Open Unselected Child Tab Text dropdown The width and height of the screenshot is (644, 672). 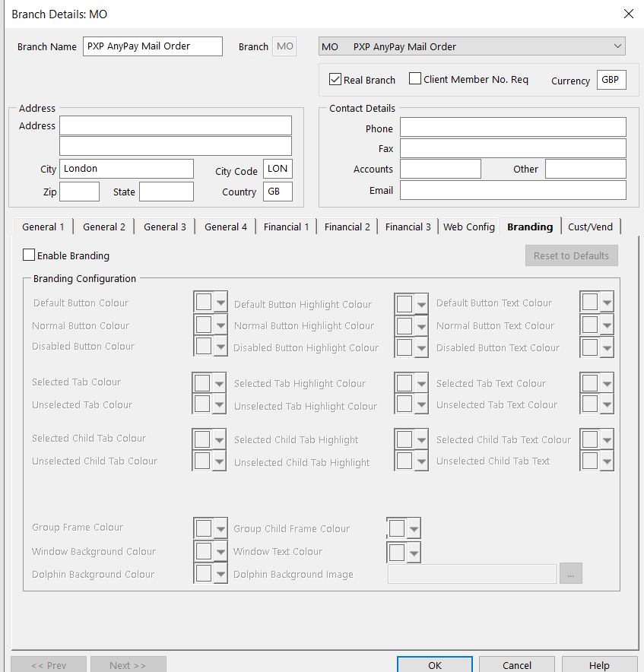[x=607, y=461]
